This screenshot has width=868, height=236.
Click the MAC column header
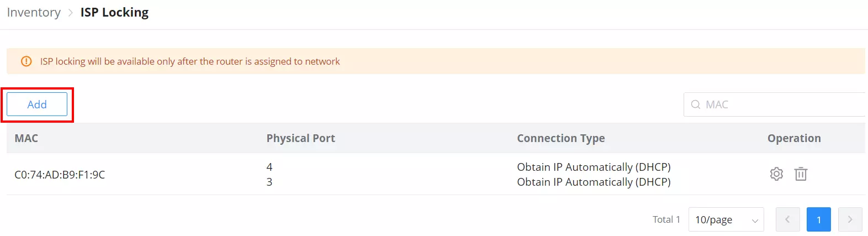[x=26, y=138]
